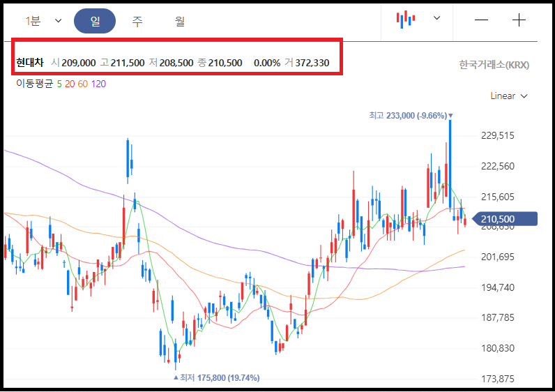Toggle the 5-day moving average

click(x=59, y=84)
